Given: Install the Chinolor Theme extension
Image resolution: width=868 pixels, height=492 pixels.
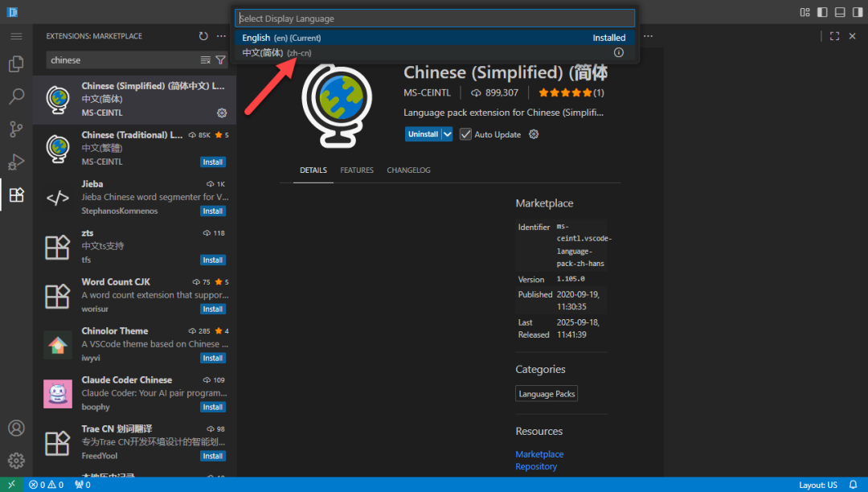Looking at the screenshot, I should click(x=212, y=358).
